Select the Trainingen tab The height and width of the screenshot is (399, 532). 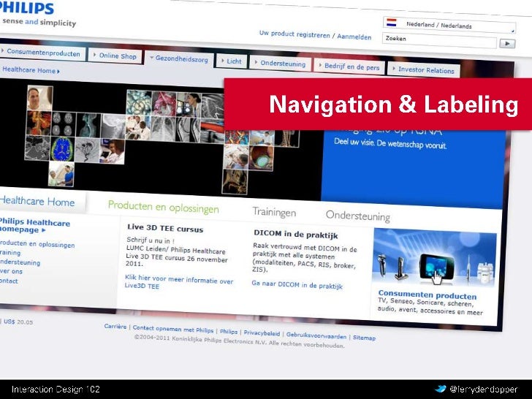274,212
